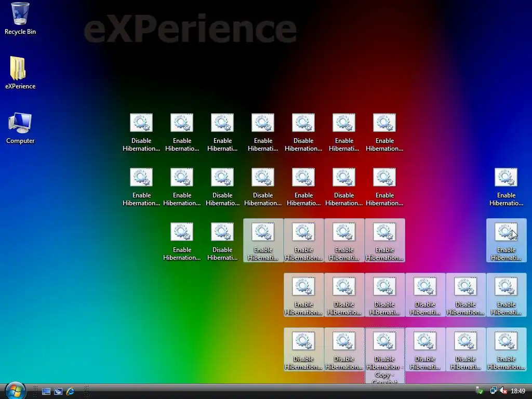The image size is (532, 399).
Task: Select the Disable Hibernation - Copy - Copy.bat file
Action: click(385, 356)
